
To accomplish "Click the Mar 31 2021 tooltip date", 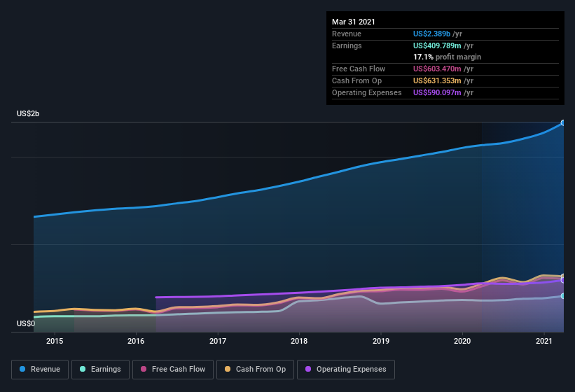I will tap(354, 22).
